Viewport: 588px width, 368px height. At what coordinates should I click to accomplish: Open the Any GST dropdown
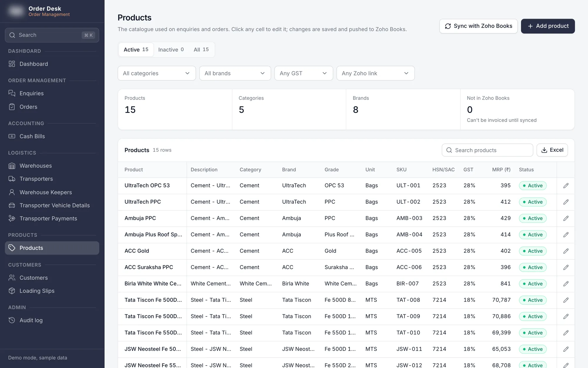(303, 73)
